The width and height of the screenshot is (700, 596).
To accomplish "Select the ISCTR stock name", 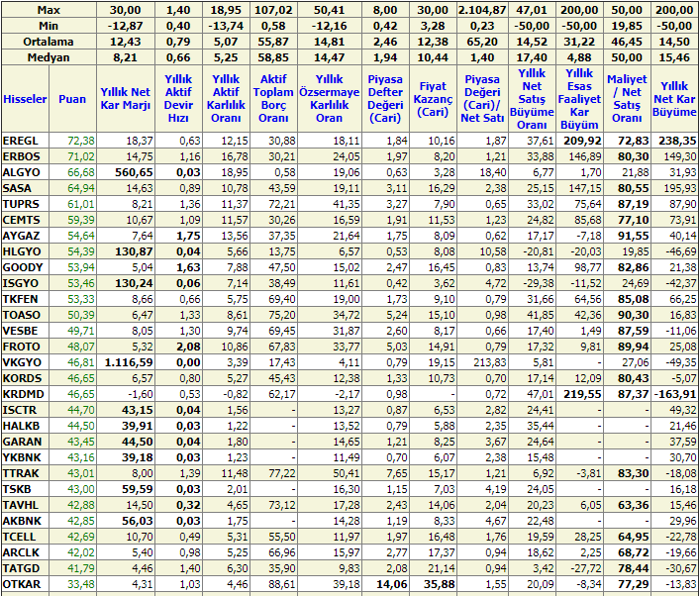I will (20, 410).
